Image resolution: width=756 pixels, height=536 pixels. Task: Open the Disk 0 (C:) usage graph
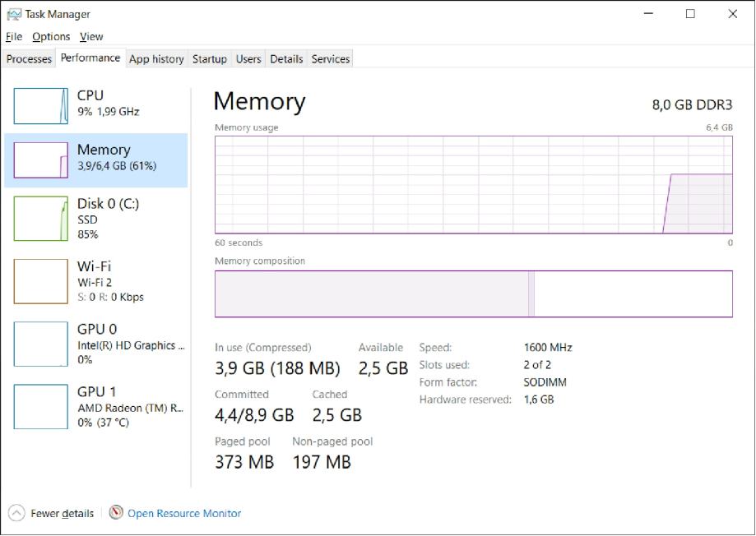click(x=41, y=218)
